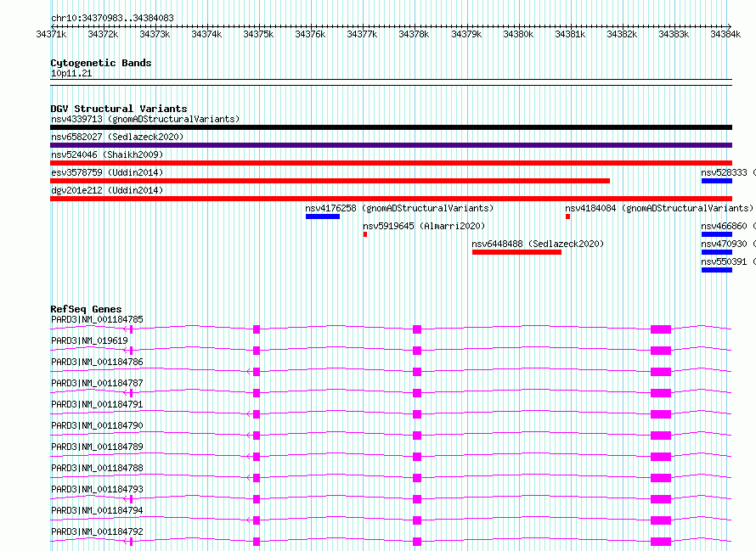
Task: Click the red bar for nsv6448488
Action: 516,252
